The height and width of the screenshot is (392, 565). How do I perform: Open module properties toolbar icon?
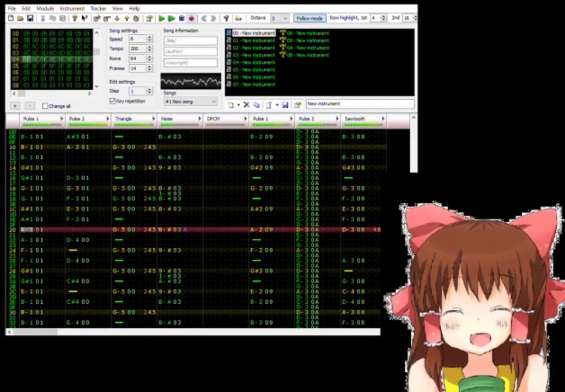pyautogui.click(x=149, y=19)
